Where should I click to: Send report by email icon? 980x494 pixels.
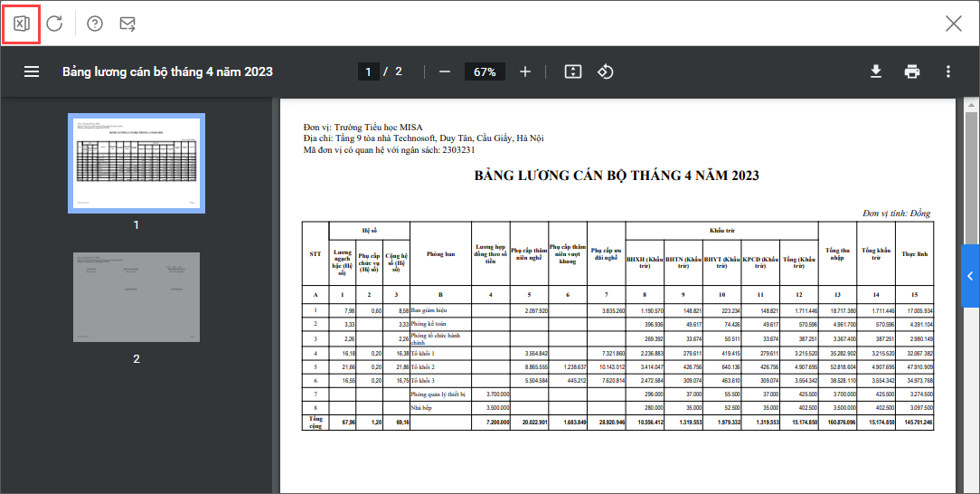point(127,24)
